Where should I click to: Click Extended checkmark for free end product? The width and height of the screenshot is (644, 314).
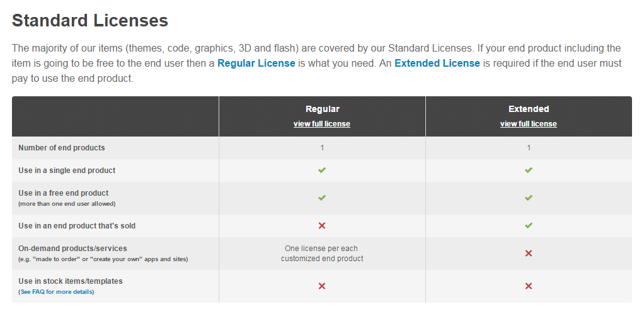[529, 198]
